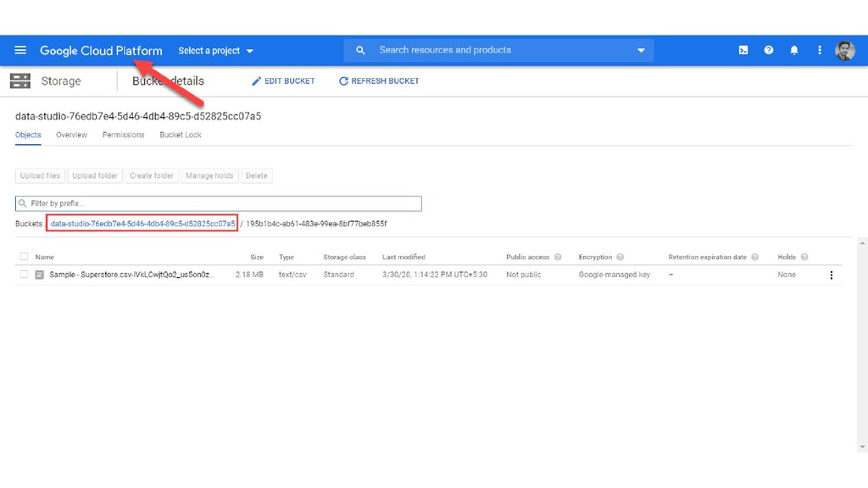Click the pencil icon beside Edit Bucket

(x=256, y=81)
